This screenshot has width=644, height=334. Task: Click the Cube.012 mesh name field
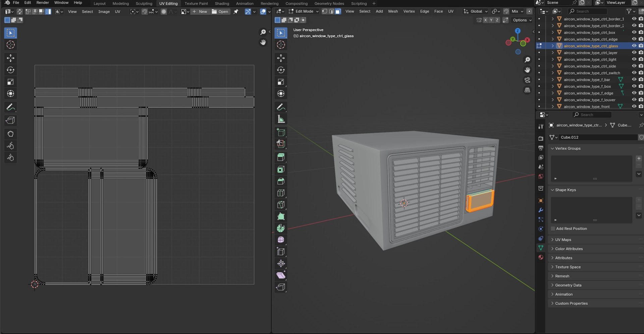pos(598,137)
